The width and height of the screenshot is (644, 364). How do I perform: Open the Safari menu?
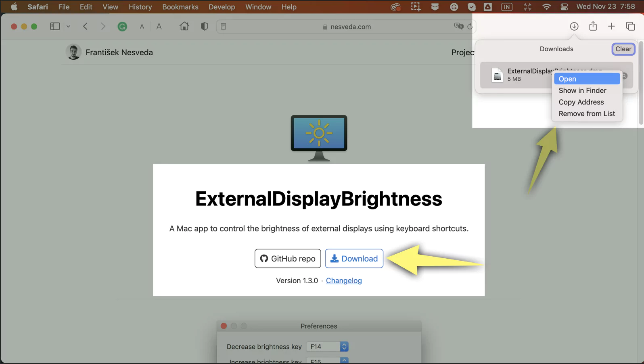(38, 7)
